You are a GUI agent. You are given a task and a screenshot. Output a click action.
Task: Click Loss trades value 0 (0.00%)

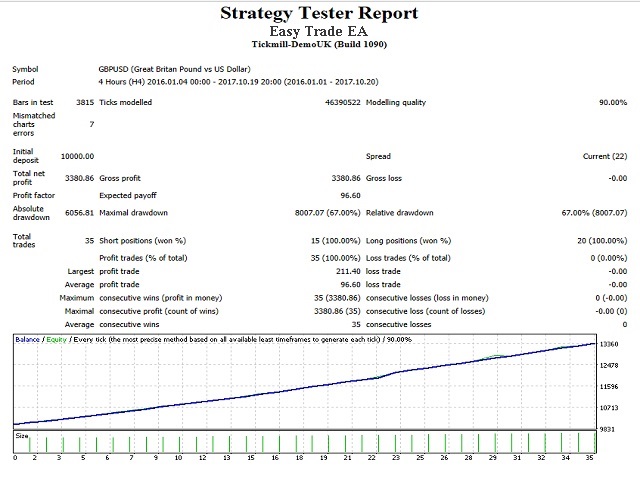point(609,258)
